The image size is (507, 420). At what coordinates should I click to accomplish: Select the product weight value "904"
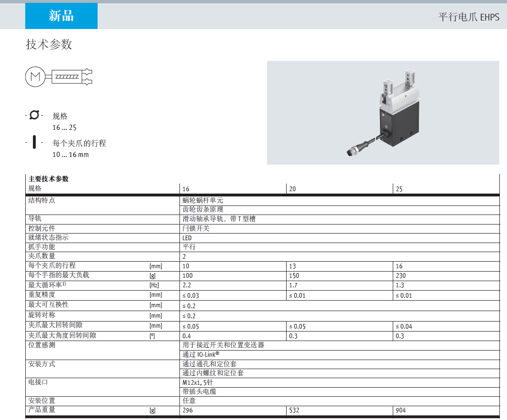click(x=401, y=410)
